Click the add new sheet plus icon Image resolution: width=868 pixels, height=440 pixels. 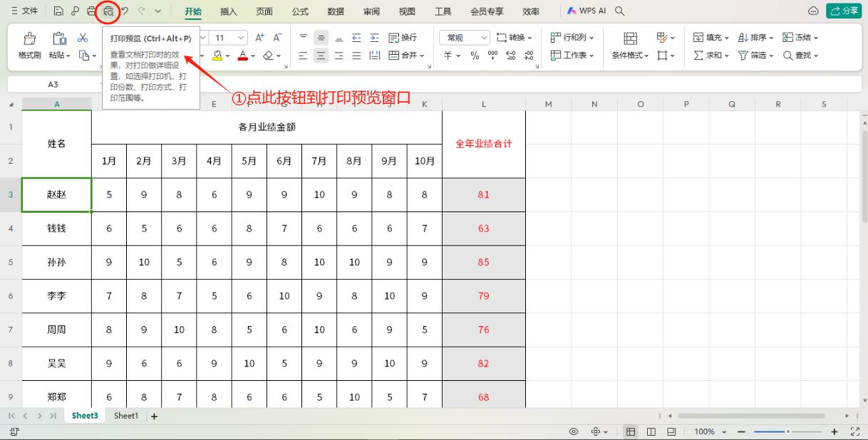(x=154, y=416)
